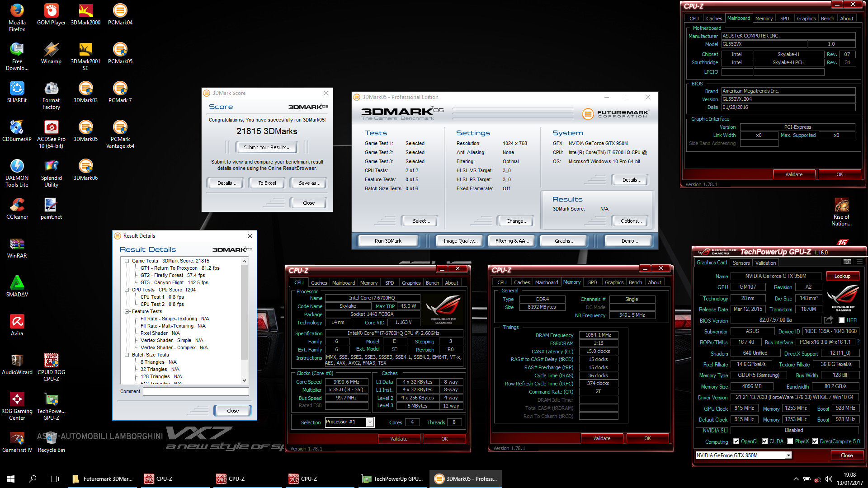Image resolution: width=868 pixels, height=488 pixels.
Task: Toggle the DirectCompute 5.0 checkbox
Action: pyautogui.click(x=815, y=441)
